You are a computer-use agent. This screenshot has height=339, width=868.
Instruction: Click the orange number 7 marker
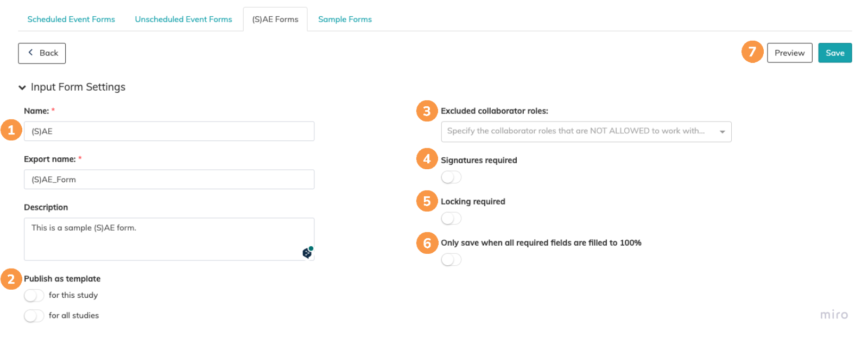pyautogui.click(x=752, y=52)
